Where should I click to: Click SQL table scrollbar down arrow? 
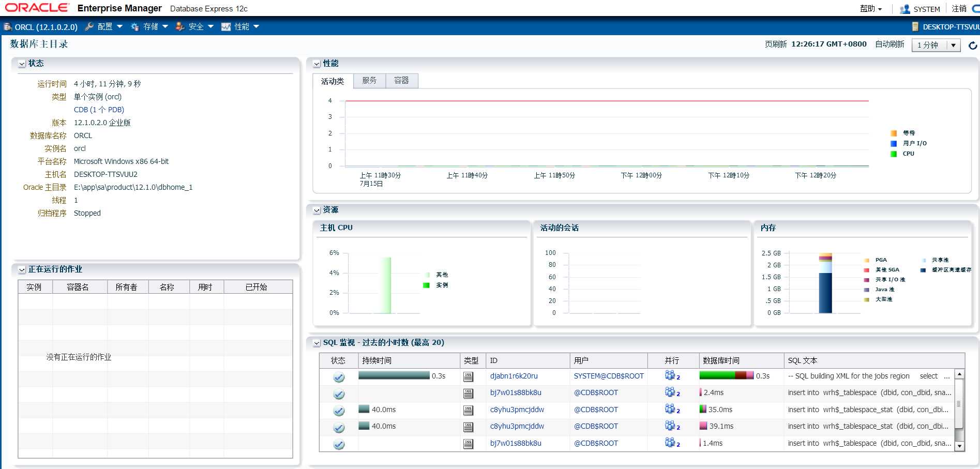click(x=959, y=446)
